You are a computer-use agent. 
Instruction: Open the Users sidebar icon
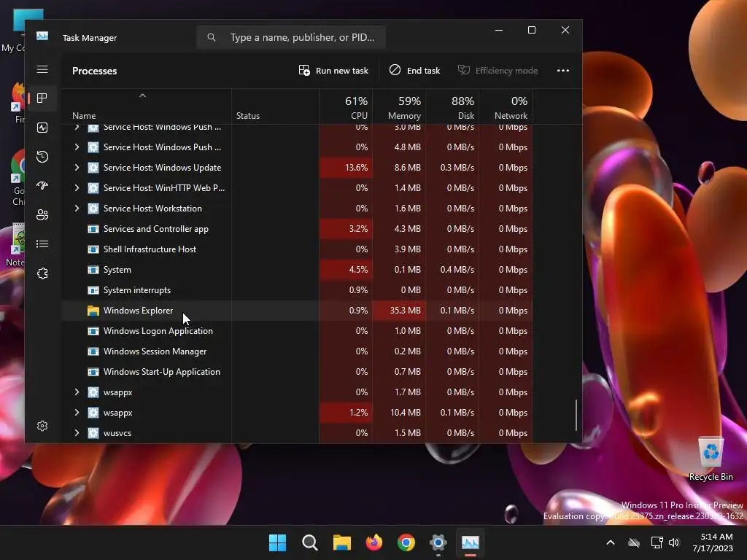[x=42, y=215]
